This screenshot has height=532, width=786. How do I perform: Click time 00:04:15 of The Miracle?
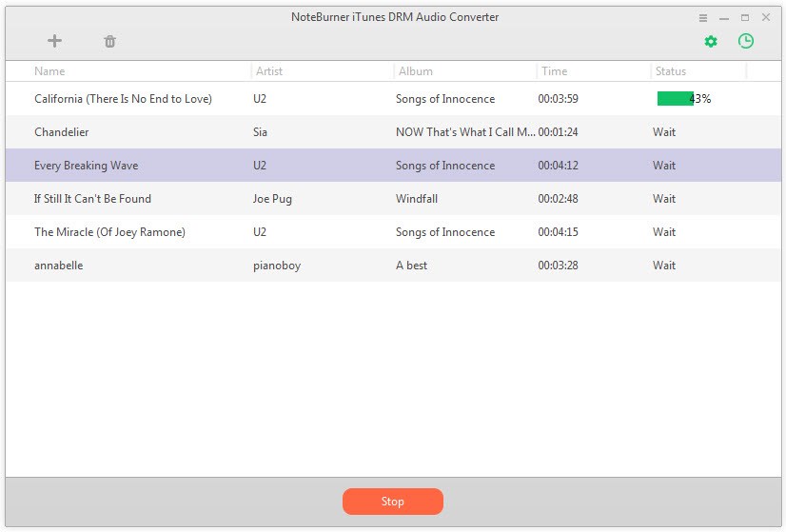tap(558, 231)
